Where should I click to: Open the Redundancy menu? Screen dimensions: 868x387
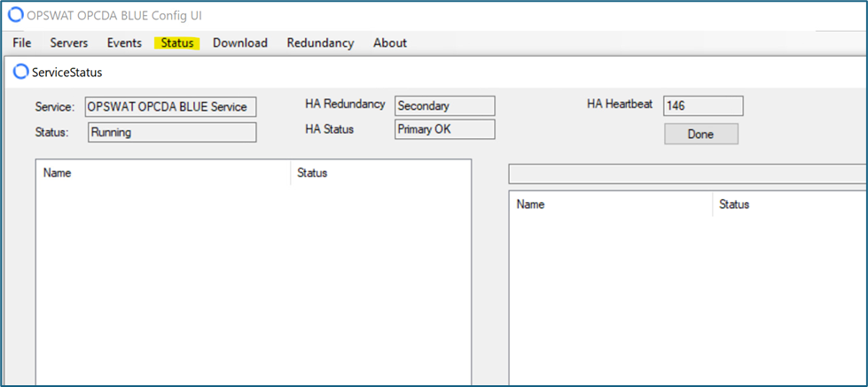(x=321, y=43)
